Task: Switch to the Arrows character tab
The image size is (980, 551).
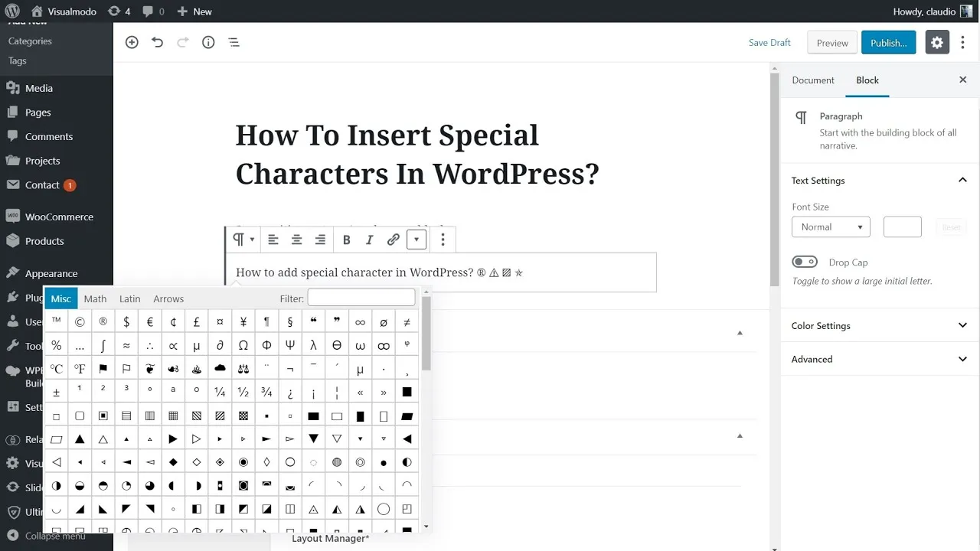Action: 168,298
